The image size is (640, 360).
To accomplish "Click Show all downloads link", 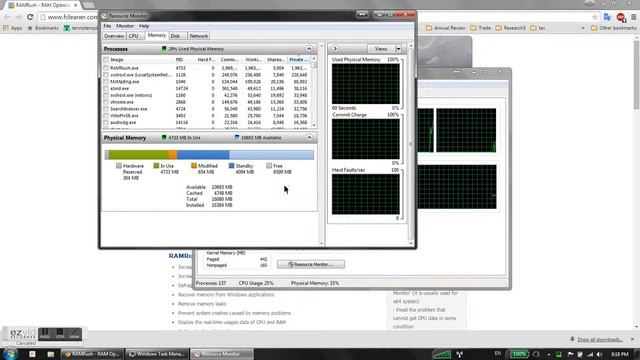I will point(600,340).
